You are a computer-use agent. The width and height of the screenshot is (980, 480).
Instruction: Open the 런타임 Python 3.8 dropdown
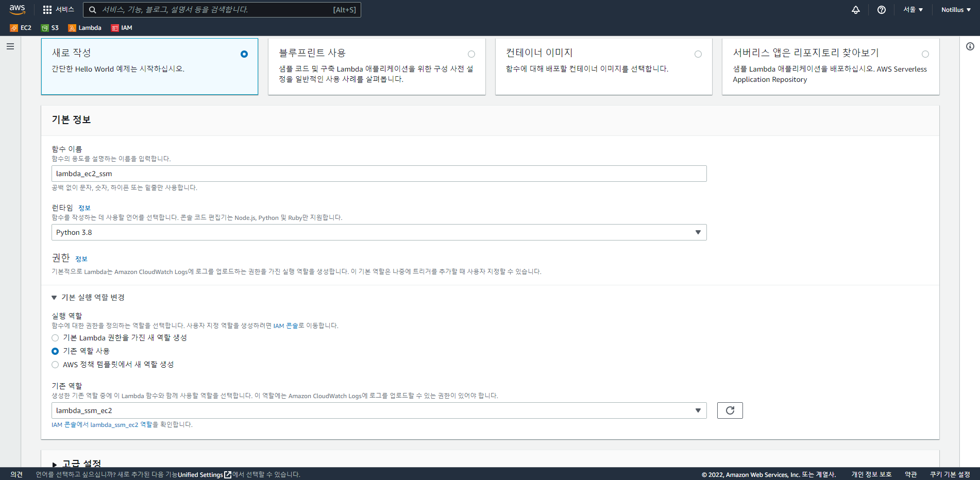click(379, 232)
